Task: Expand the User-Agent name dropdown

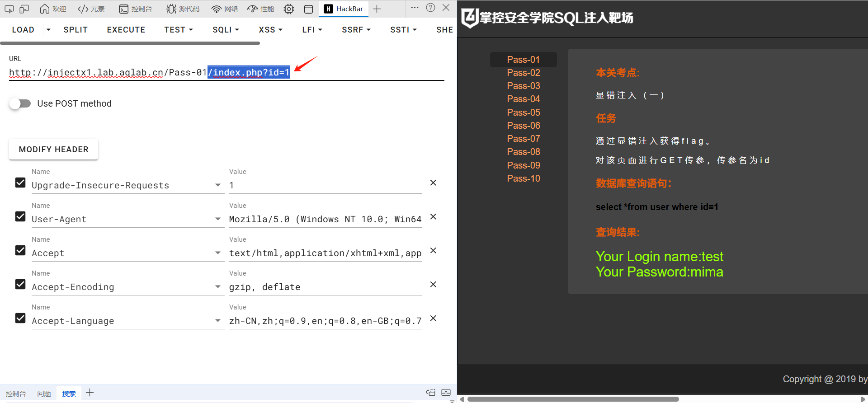Action: 218,219
